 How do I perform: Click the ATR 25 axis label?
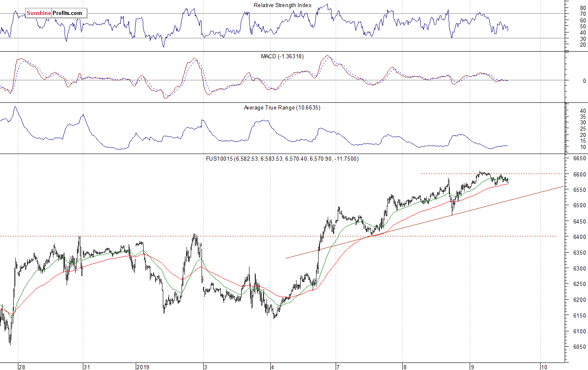click(x=583, y=129)
